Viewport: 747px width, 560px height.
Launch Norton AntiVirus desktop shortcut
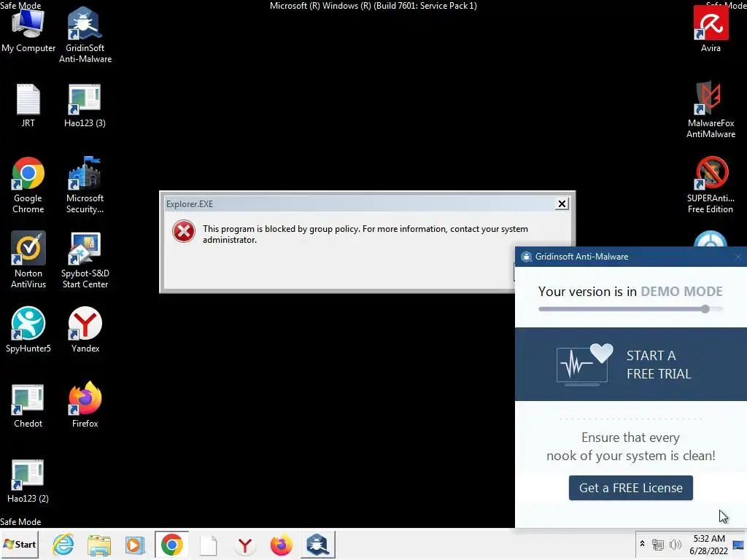28,260
